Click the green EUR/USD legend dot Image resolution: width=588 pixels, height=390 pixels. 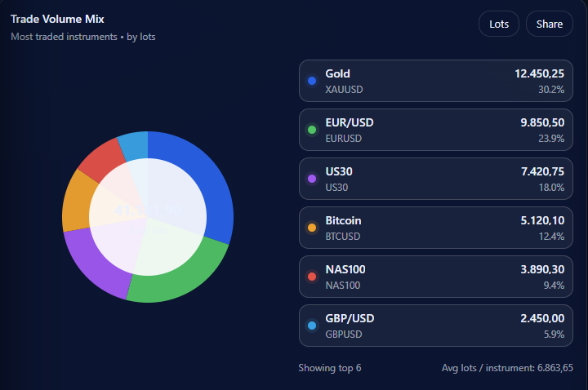click(x=311, y=130)
